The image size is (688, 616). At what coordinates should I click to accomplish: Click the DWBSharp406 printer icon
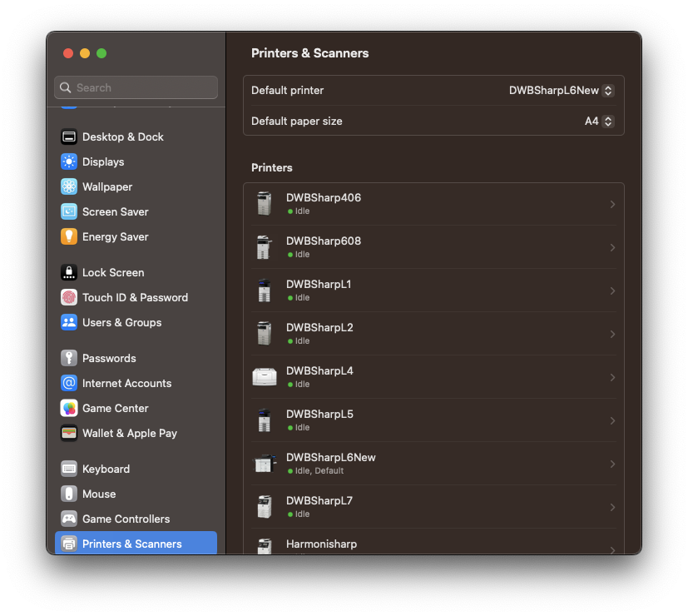pyautogui.click(x=264, y=204)
